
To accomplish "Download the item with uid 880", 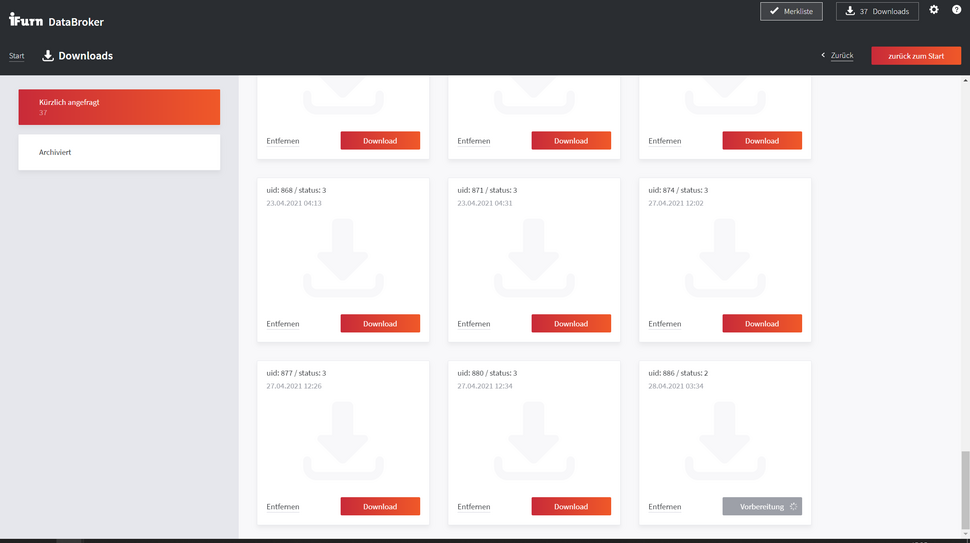I will (571, 507).
